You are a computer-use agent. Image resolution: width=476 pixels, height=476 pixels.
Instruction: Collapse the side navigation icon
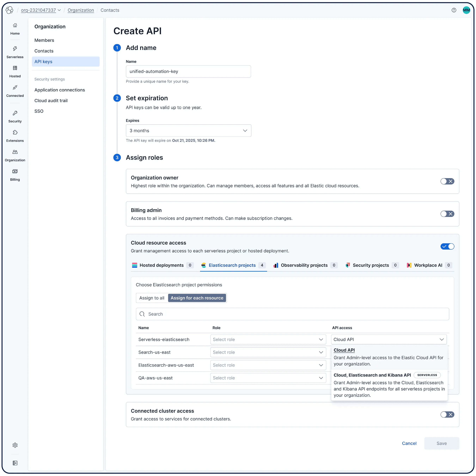(15, 463)
